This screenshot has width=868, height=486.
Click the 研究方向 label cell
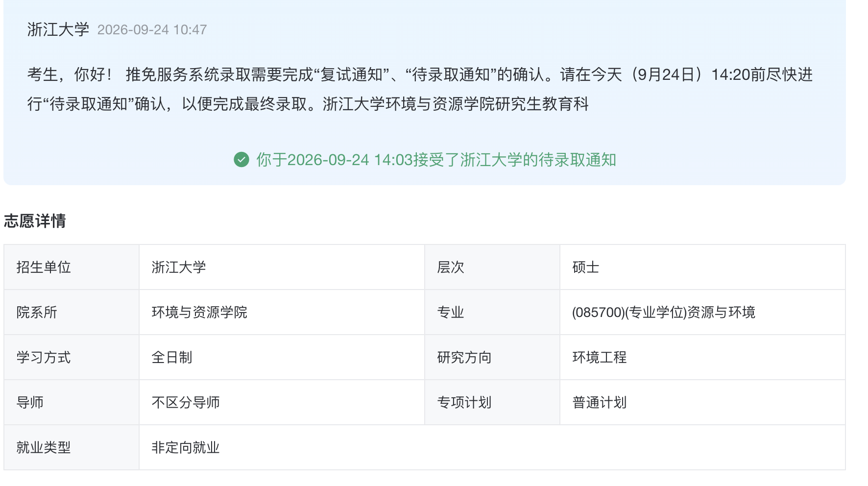(492, 357)
